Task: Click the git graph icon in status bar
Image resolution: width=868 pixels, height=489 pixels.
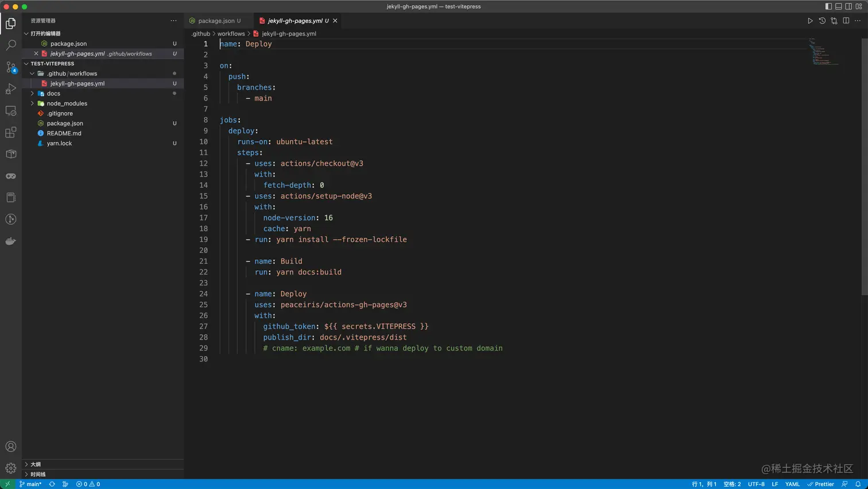Action: [65, 484]
